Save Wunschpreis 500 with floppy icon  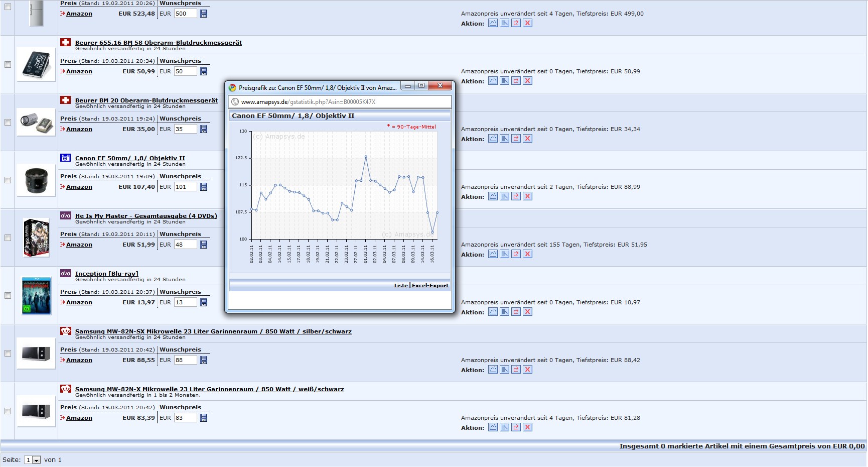(204, 14)
